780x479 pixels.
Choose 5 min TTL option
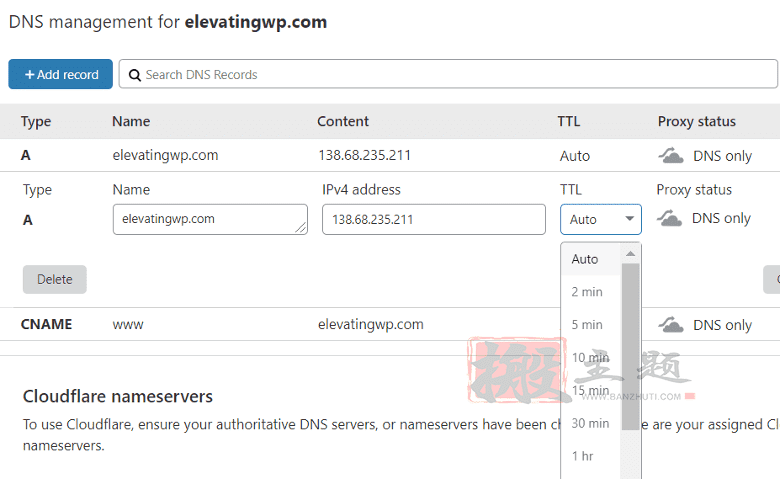[x=591, y=325]
